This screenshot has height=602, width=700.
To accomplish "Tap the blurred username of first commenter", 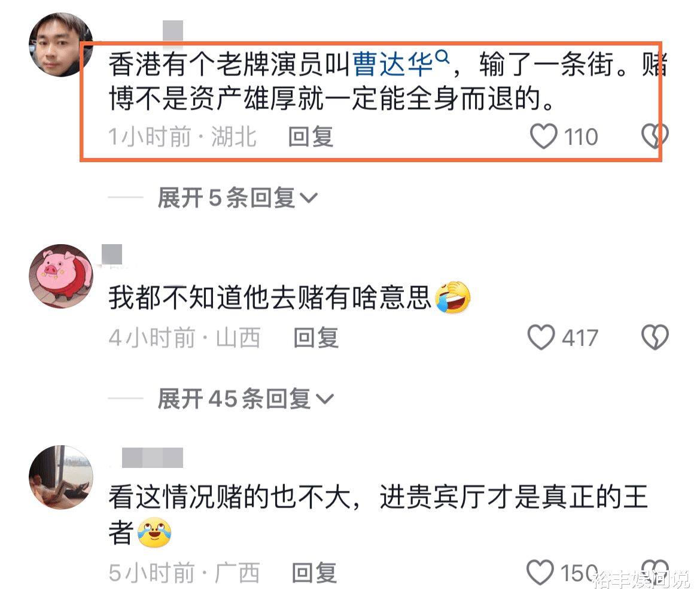I will point(173,31).
